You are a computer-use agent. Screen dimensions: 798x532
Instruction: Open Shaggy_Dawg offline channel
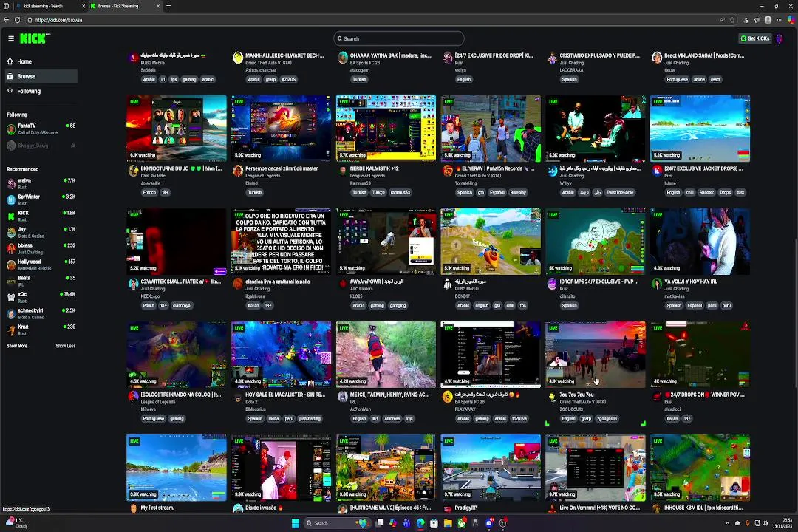pyautogui.click(x=41, y=146)
